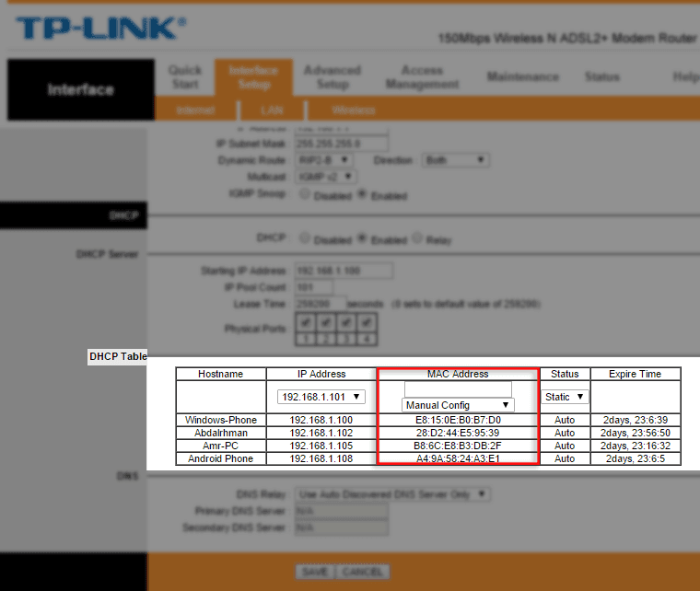Click Auto status for Windows-Phone row
Image resolution: width=700 pixels, height=591 pixels.
565,420
